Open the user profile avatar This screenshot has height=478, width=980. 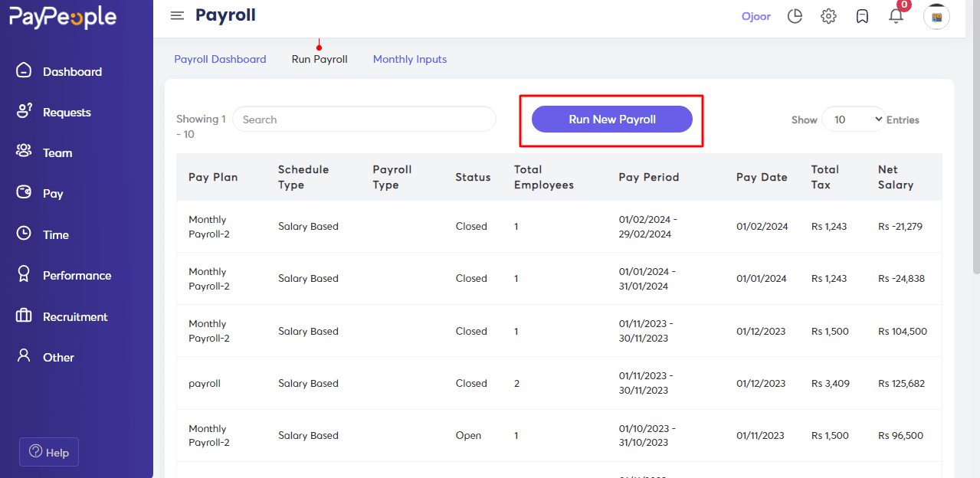click(x=936, y=16)
